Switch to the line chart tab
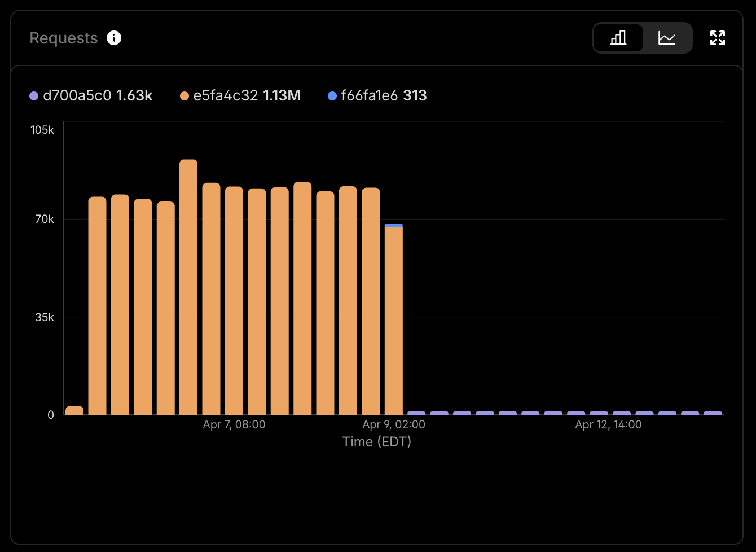 (x=667, y=38)
